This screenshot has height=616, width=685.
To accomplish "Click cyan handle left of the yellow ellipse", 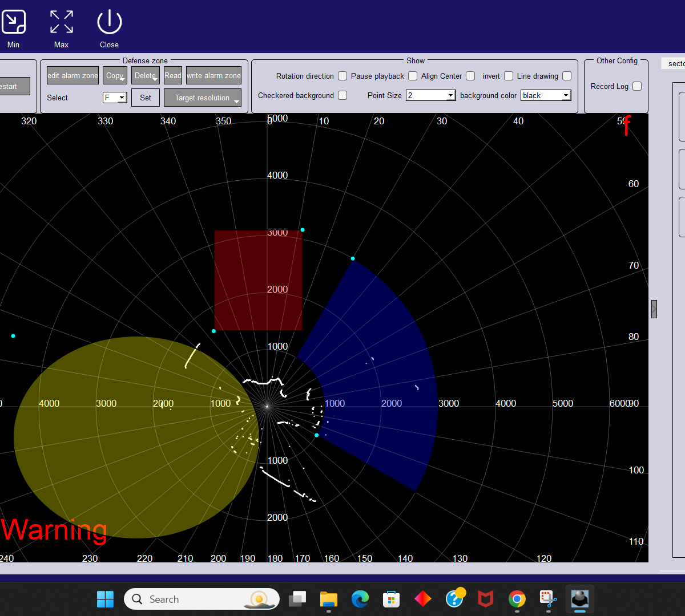I will [13, 336].
